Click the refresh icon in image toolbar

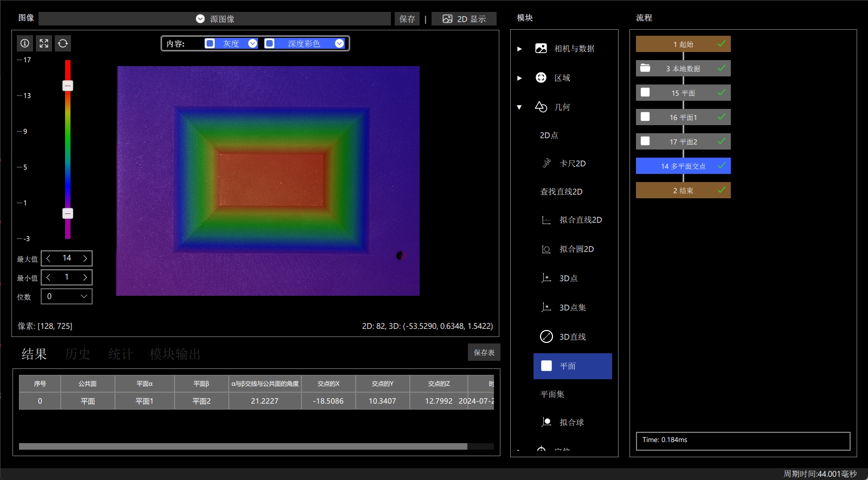click(x=63, y=43)
